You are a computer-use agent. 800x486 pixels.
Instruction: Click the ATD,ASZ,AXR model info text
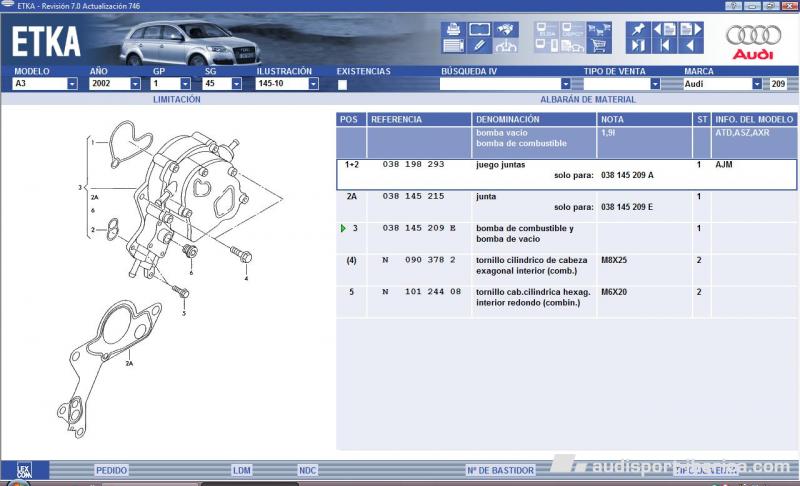point(742,133)
